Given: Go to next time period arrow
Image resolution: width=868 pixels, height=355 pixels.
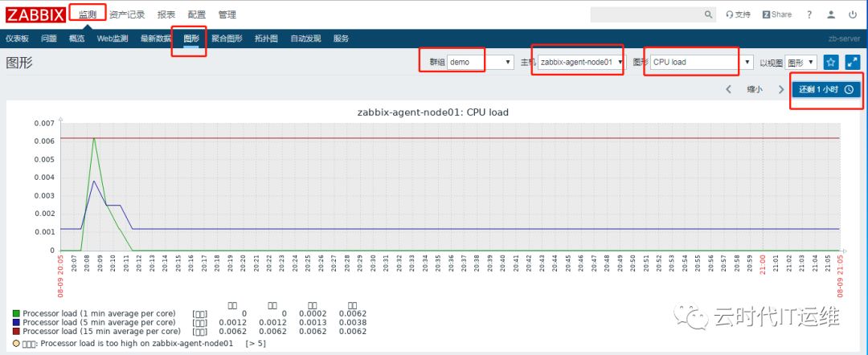Looking at the screenshot, I should pyautogui.click(x=781, y=90).
